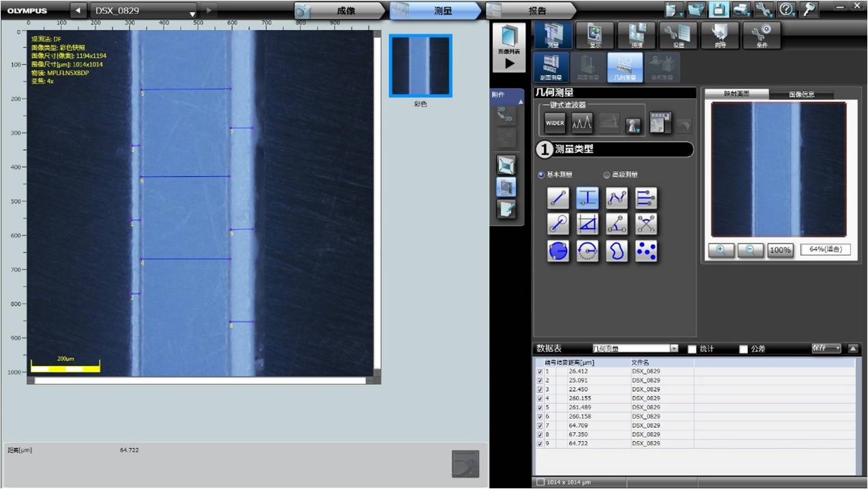Select the two-point line distance tool

[558, 198]
